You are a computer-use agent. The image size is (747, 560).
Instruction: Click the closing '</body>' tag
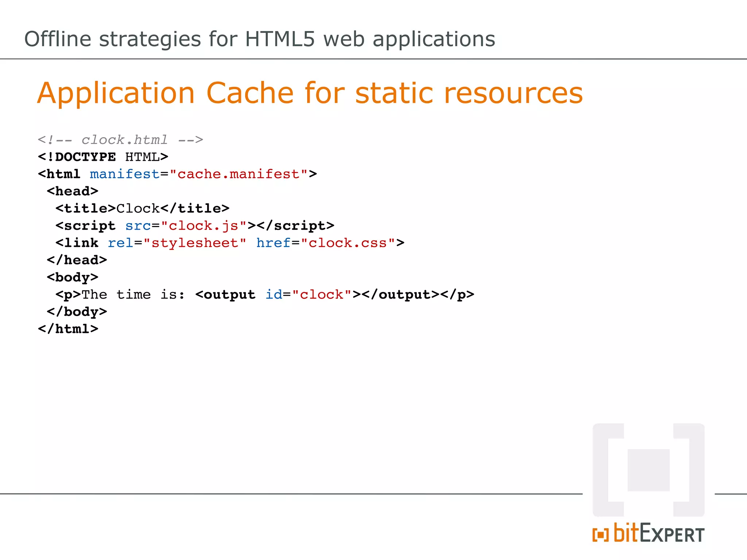(x=77, y=312)
